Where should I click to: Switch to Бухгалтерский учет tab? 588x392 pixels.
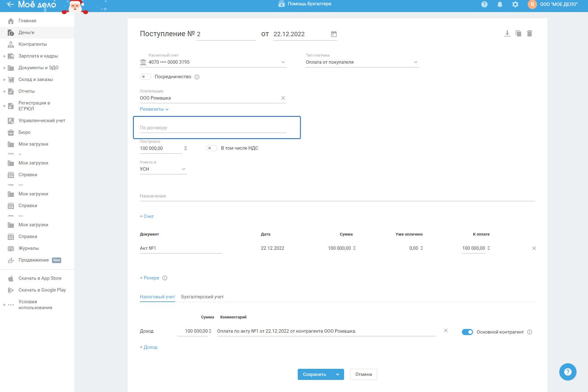[x=202, y=297]
